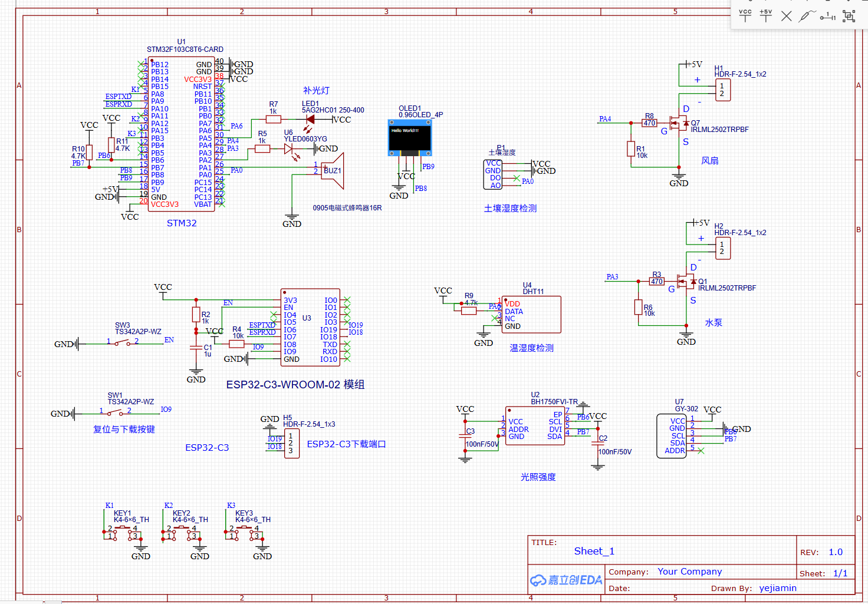Select the Q1 MOSFET symbol

click(687, 282)
